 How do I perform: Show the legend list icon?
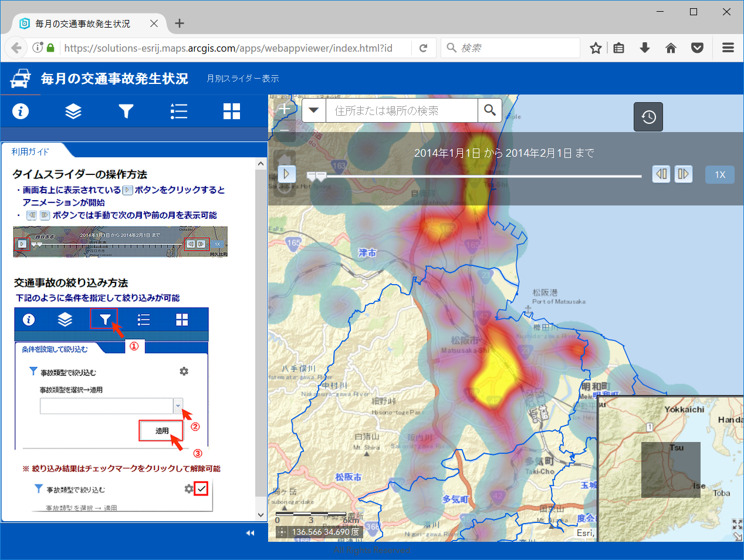click(x=179, y=111)
